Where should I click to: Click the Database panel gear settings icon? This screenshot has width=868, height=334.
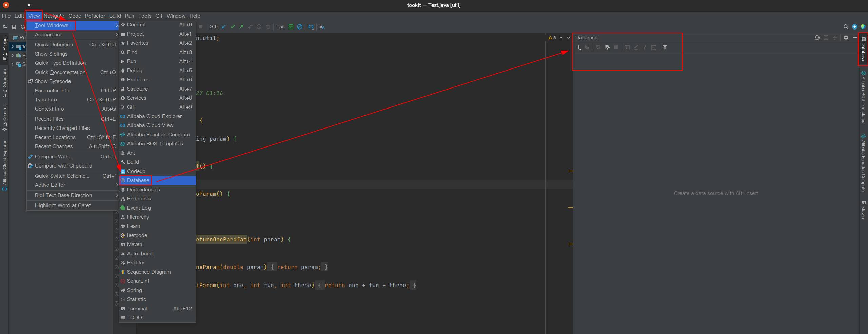tap(846, 38)
